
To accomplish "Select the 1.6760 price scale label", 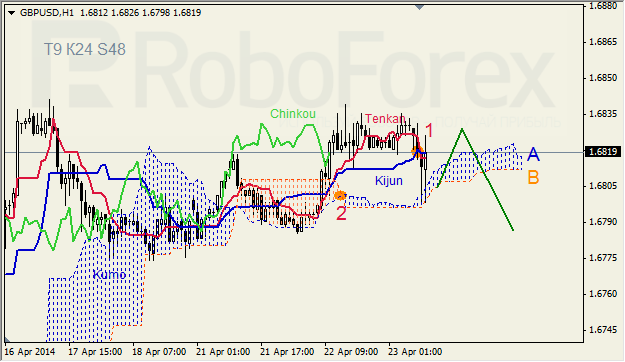I will (603, 294).
